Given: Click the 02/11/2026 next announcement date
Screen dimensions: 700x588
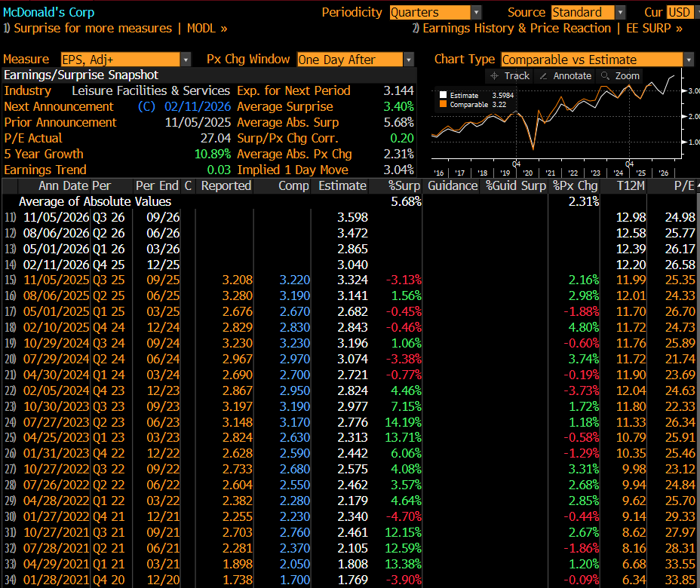Looking at the screenshot, I should point(198,107).
